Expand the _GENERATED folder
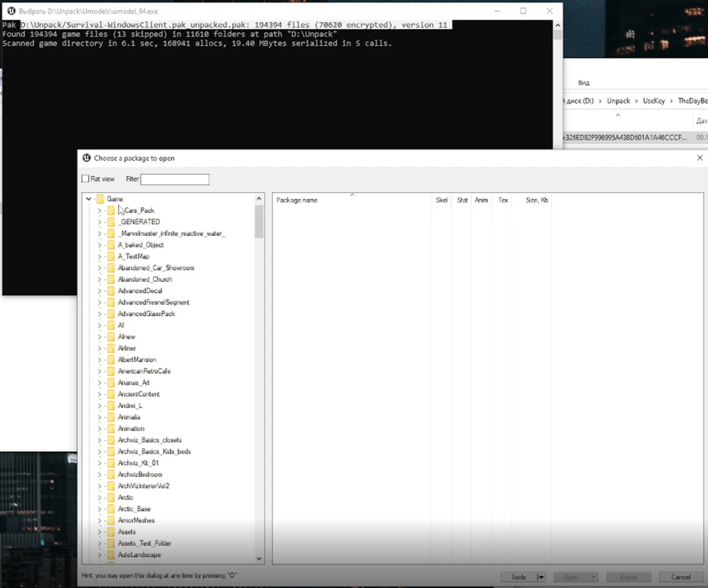This screenshot has height=588, width=708. [99, 221]
